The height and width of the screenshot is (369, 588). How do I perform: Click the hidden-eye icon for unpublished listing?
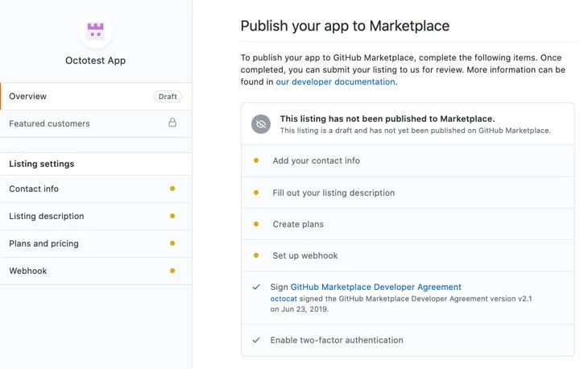[261, 124]
